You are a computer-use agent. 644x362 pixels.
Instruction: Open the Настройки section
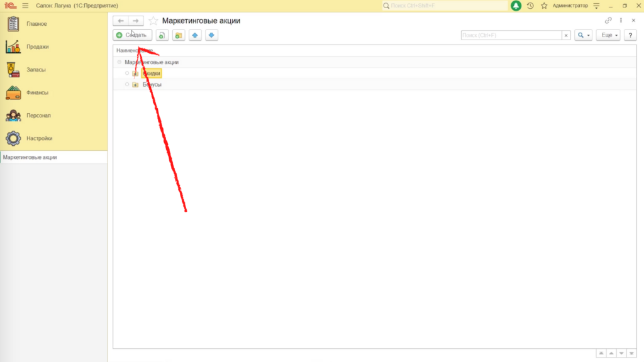point(40,138)
